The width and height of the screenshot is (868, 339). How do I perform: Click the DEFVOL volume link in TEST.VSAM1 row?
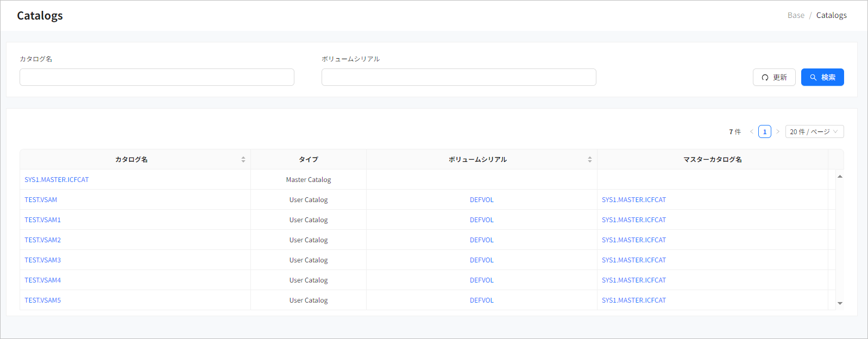coord(481,220)
